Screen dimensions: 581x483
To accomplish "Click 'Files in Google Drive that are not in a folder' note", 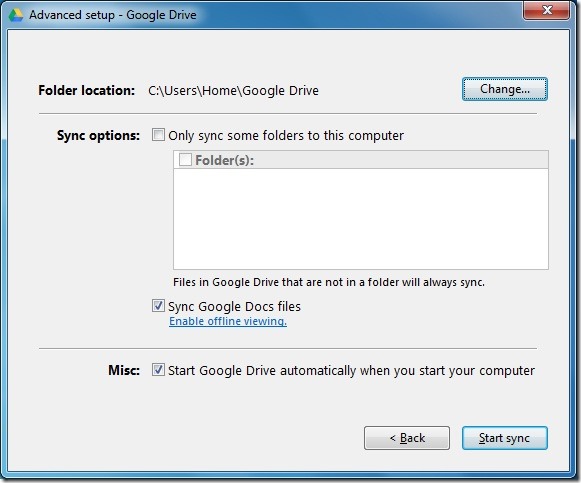I will coord(329,282).
